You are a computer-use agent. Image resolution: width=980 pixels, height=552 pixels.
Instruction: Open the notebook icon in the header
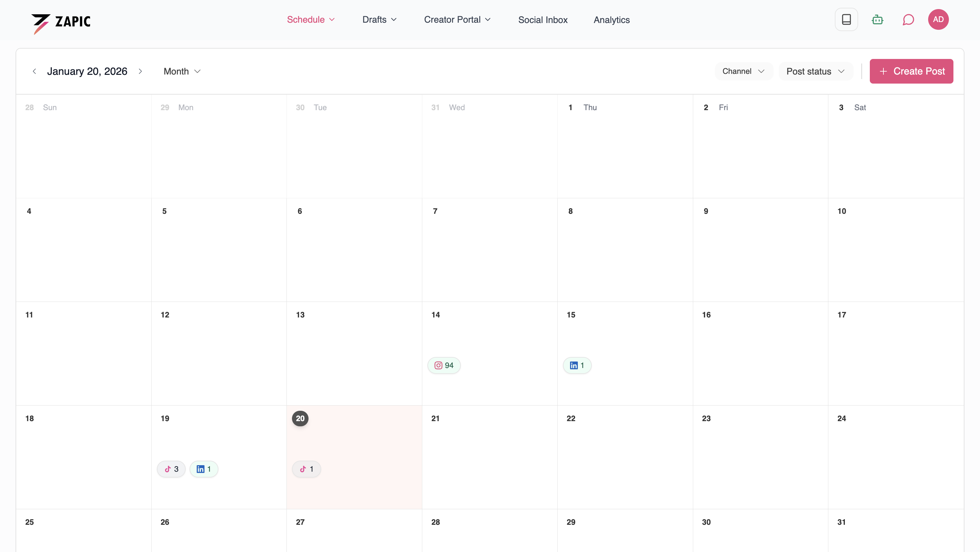[846, 19]
